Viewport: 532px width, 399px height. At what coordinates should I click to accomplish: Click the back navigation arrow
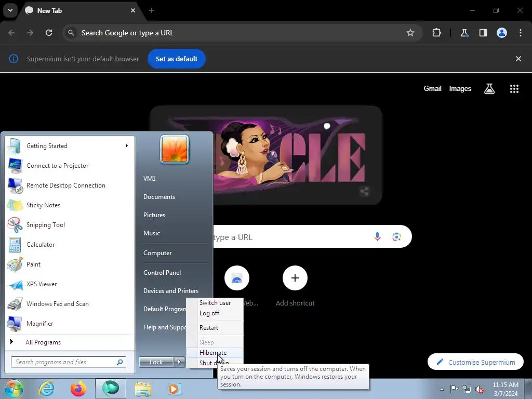click(11, 33)
